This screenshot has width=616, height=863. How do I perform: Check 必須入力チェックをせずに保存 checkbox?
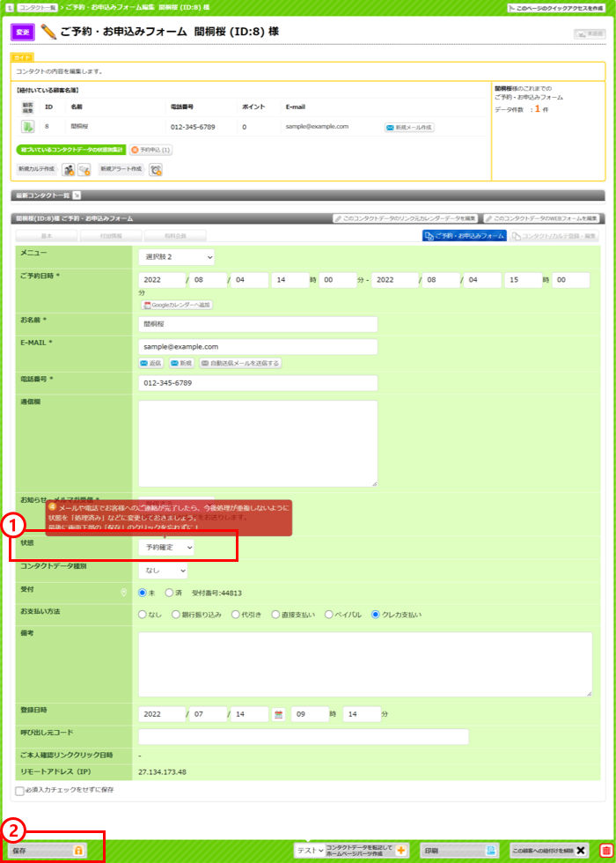[x=19, y=791]
